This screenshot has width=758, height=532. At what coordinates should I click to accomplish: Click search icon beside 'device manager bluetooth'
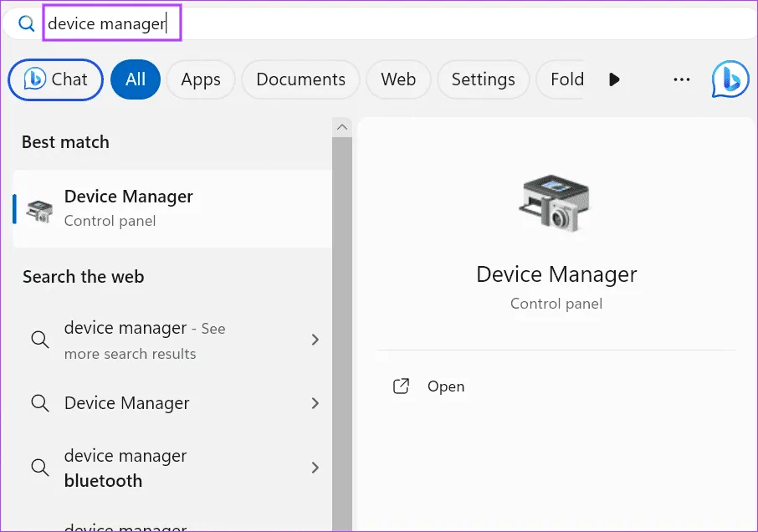pyautogui.click(x=39, y=468)
